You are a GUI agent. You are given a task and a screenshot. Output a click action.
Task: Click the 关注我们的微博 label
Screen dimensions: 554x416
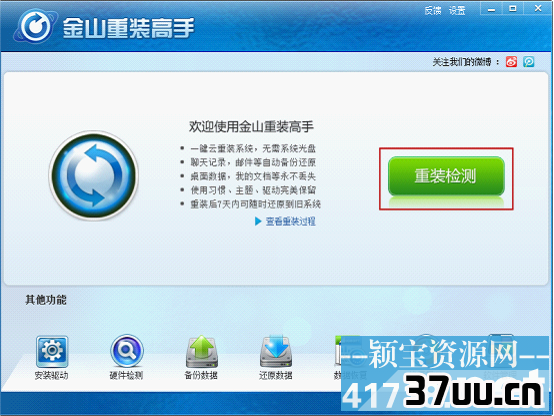click(x=466, y=62)
